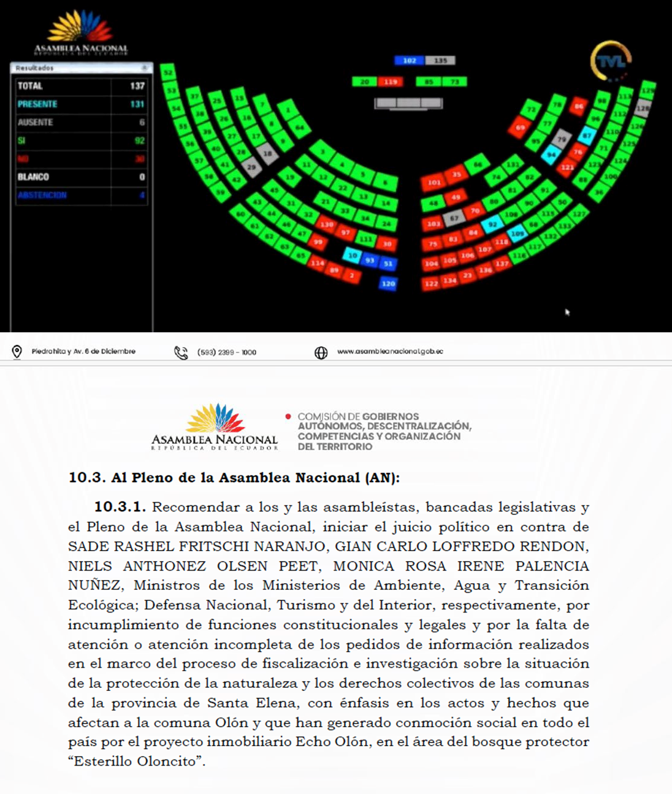The width and height of the screenshot is (672, 794).
Task: Click gray seat 135 at the top
Action: point(440,61)
